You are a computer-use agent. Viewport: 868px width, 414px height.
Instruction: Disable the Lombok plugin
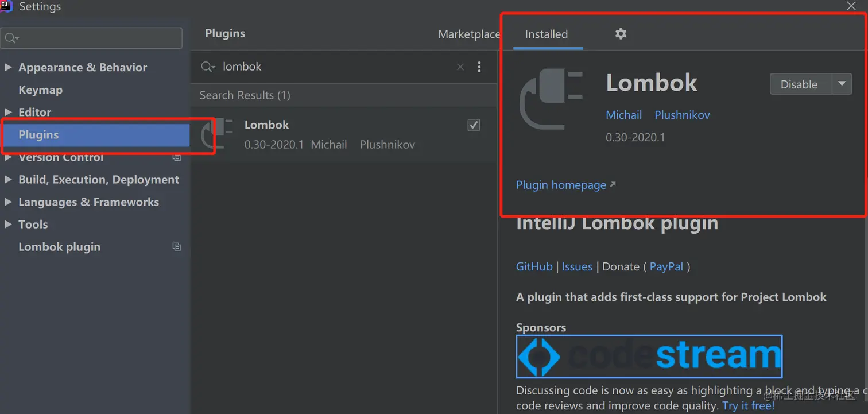pos(800,84)
